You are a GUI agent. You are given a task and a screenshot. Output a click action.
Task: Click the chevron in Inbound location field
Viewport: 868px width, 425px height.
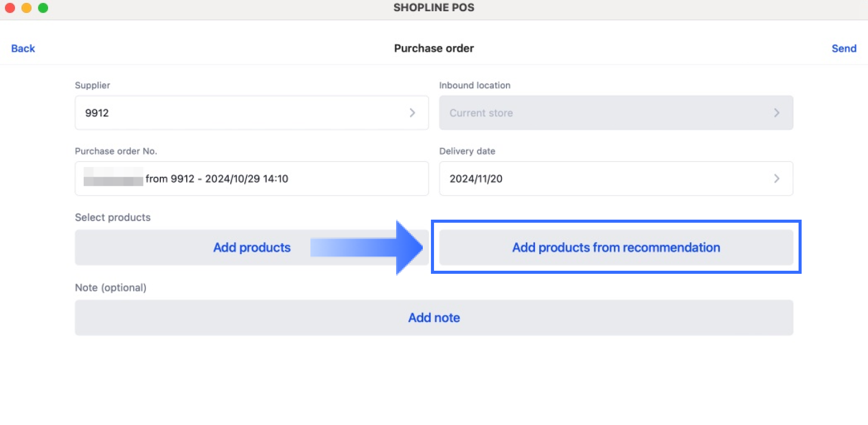pos(776,113)
